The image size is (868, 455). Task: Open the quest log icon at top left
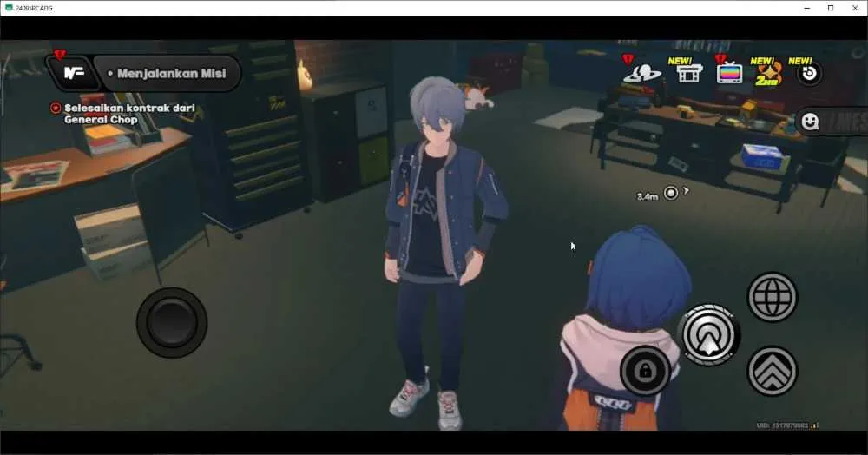(x=73, y=73)
